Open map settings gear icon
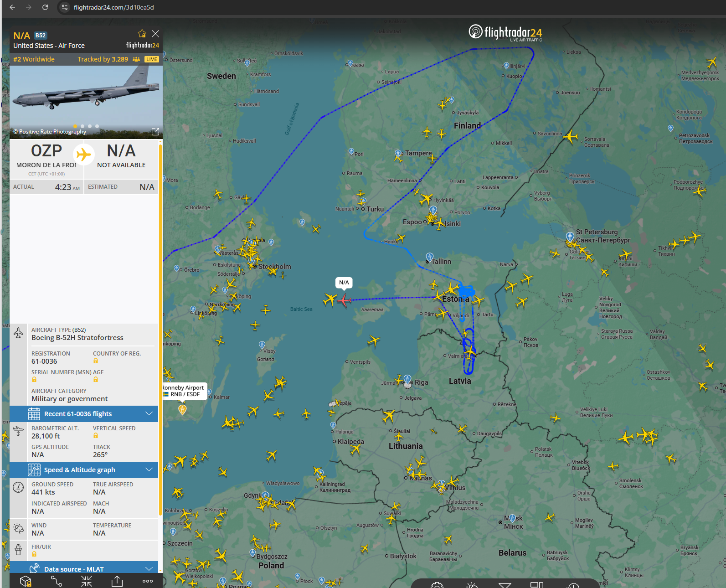 click(437, 585)
